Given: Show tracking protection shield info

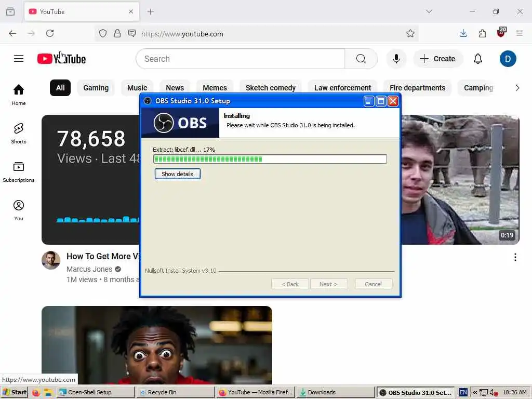Looking at the screenshot, I should (x=103, y=33).
